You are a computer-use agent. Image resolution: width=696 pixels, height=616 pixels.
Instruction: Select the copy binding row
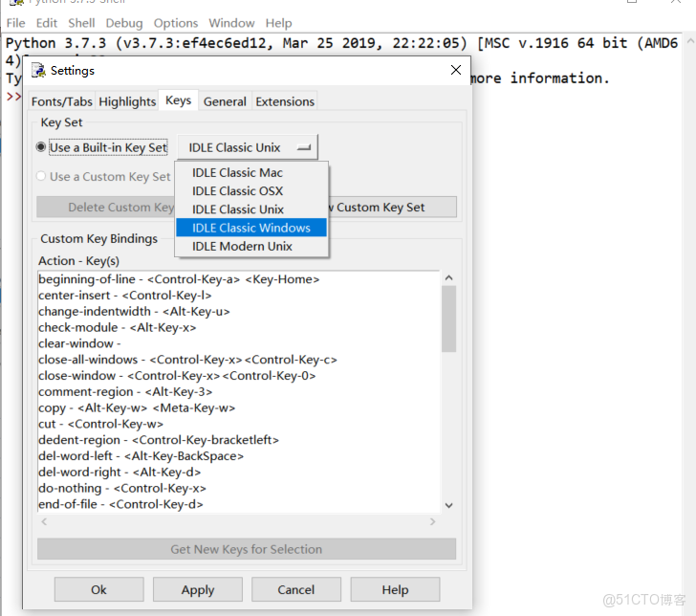pyautogui.click(x=239, y=407)
